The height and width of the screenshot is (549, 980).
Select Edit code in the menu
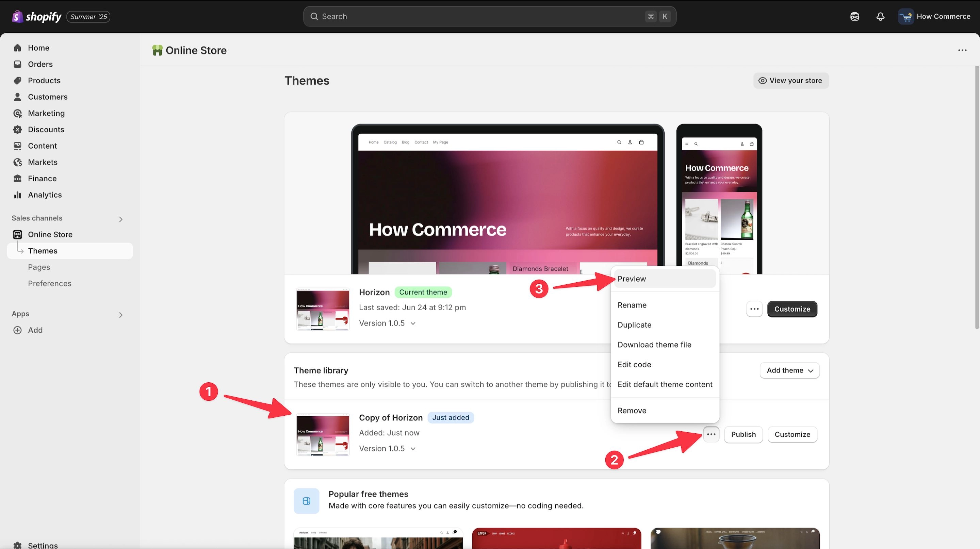tap(665, 364)
